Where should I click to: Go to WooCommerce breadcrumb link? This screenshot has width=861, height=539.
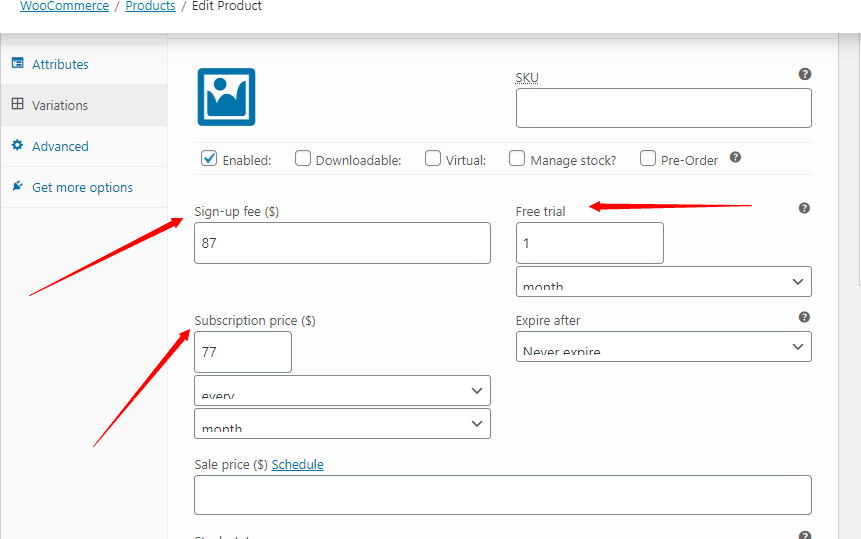click(x=64, y=6)
